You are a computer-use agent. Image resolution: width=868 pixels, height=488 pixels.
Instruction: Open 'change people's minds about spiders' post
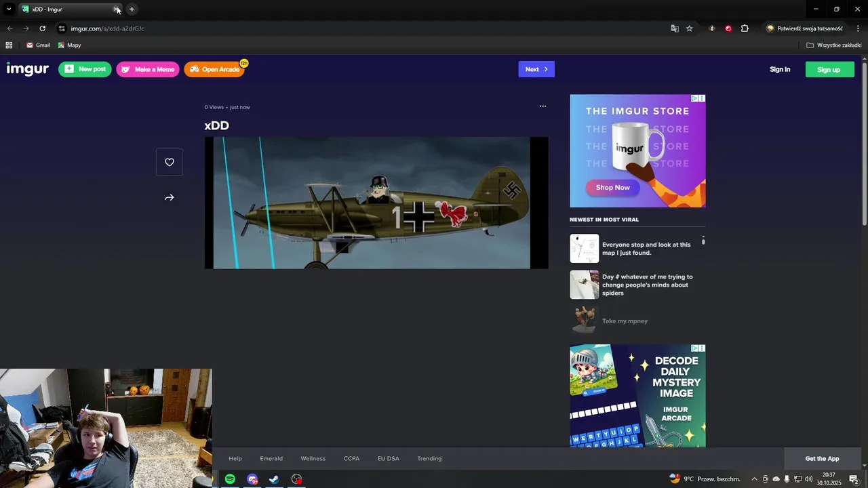[648, 285]
